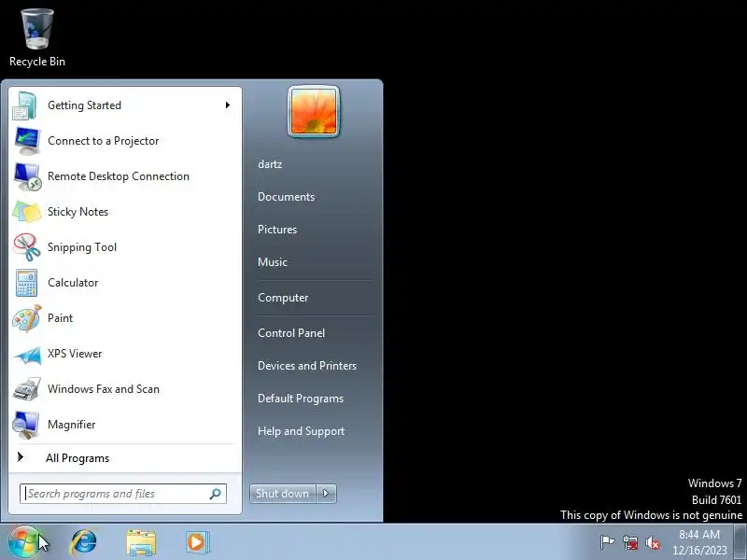Screen dimensions: 747x560
Task: Open Help and Support link
Action: coord(301,431)
